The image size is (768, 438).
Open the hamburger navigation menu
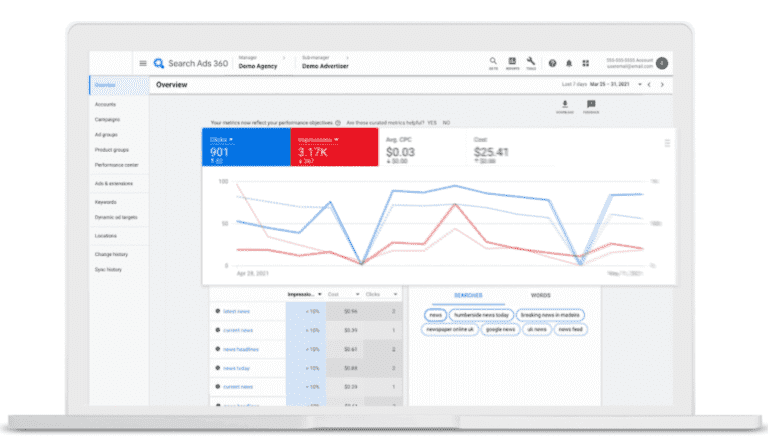[143, 63]
